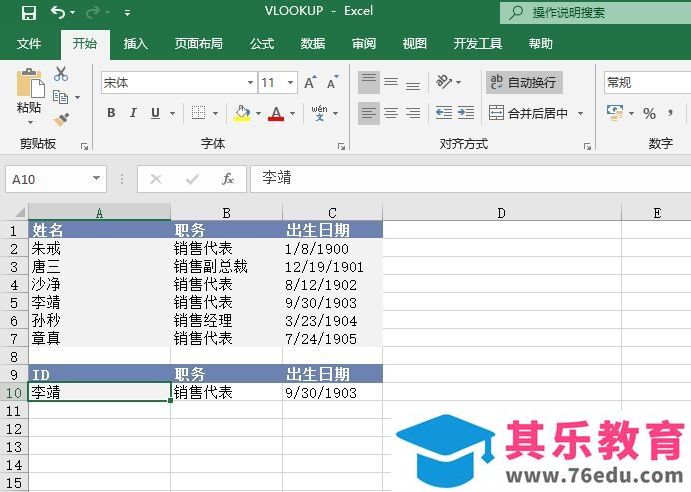Switch to the 视图 ribbon tab
This screenshot has width=691, height=492.
[414, 43]
